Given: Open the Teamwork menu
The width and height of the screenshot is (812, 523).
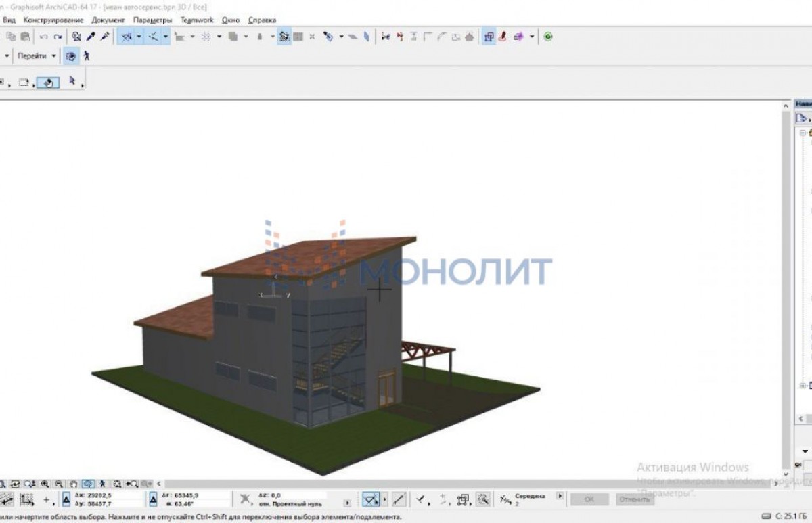Looking at the screenshot, I should pos(197,20).
